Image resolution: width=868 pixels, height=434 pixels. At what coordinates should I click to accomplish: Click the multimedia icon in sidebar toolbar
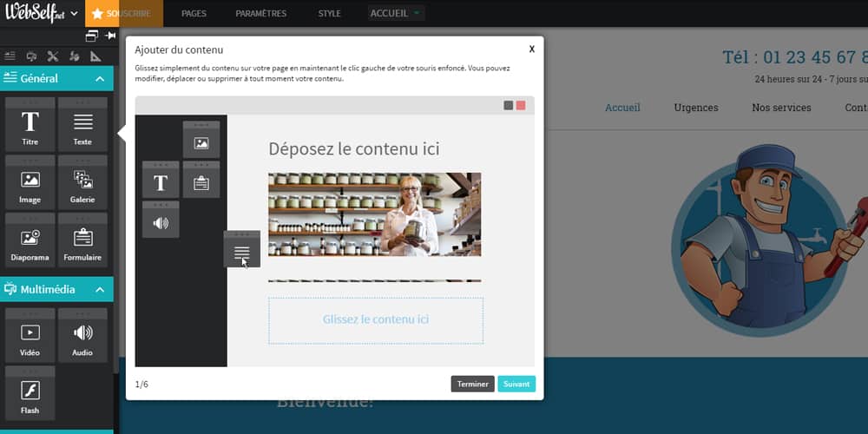pyautogui.click(x=31, y=56)
